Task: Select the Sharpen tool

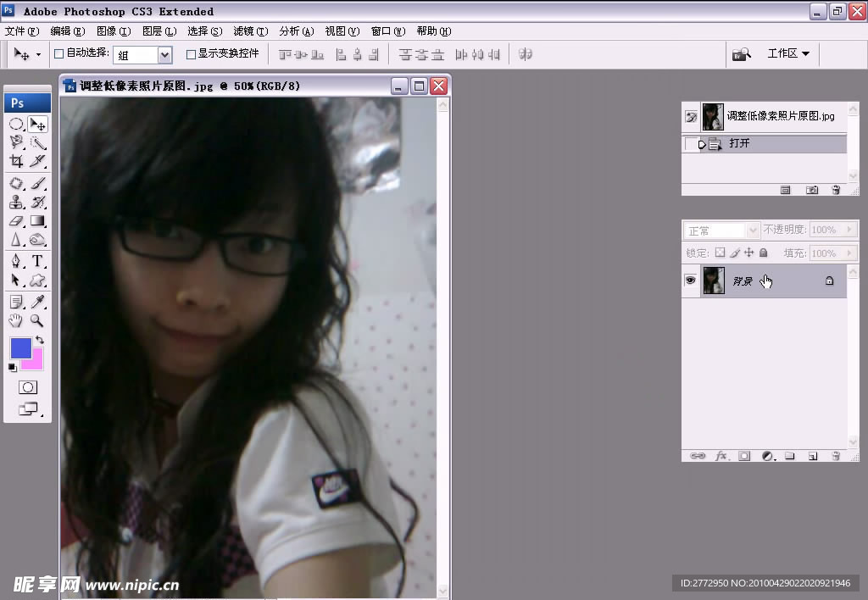Action: click(16, 240)
